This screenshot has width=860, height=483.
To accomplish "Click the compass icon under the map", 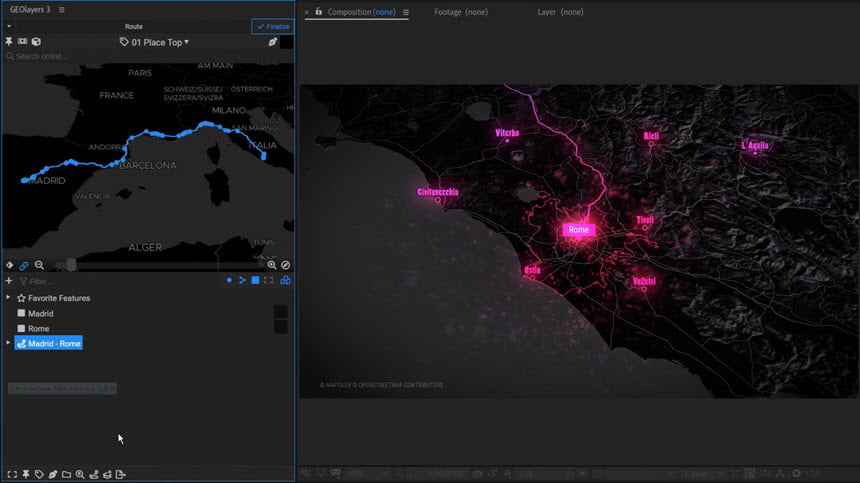I will pyautogui.click(x=285, y=265).
